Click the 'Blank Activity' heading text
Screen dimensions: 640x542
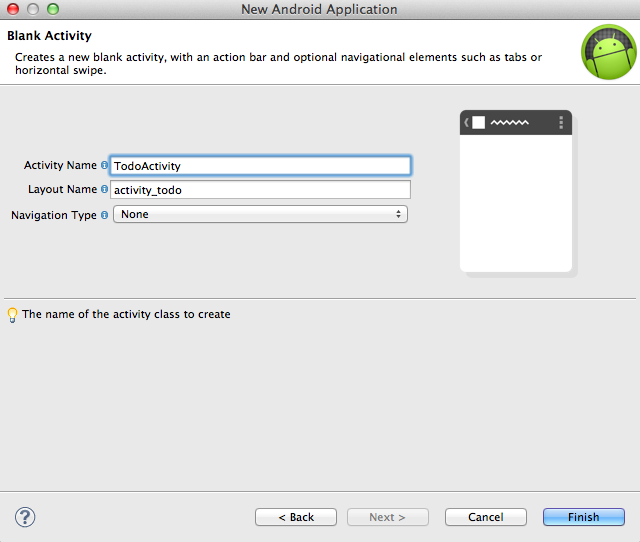pyautogui.click(x=49, y=36)
